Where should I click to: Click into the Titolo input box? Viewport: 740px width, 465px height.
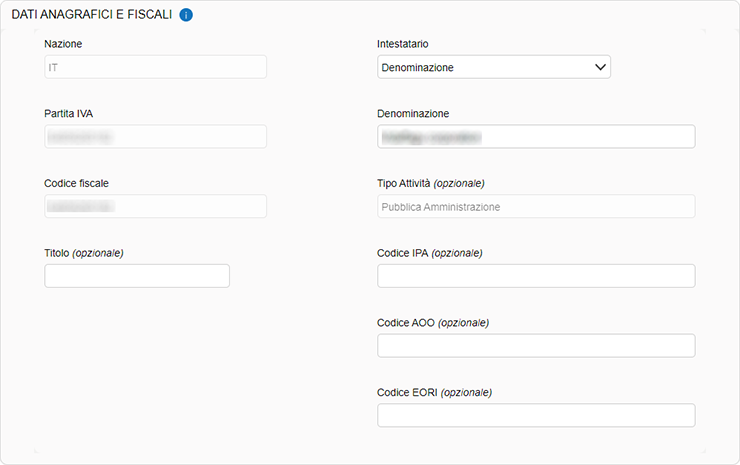pos(137,276)
